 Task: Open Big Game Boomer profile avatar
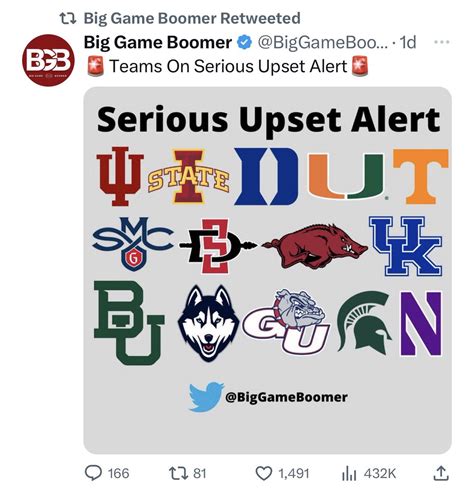click(x=49, y=60)
